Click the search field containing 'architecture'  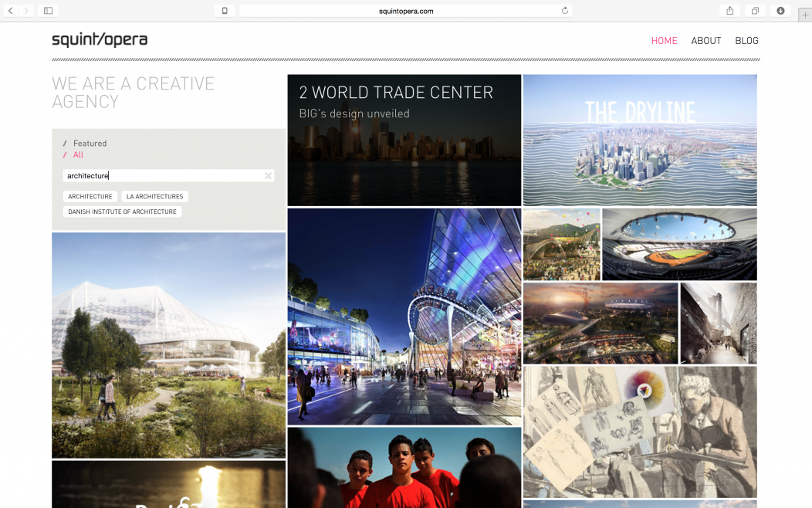(169, 175)
